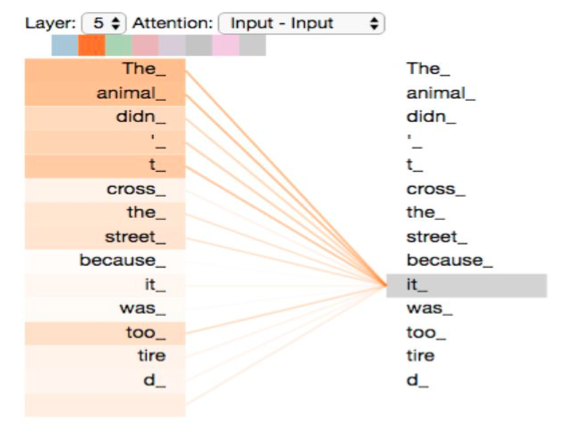Select the blue attention head swatch
Image resolution: width=566 pixels, height=435 pixels.
click(x=65, y=45)
